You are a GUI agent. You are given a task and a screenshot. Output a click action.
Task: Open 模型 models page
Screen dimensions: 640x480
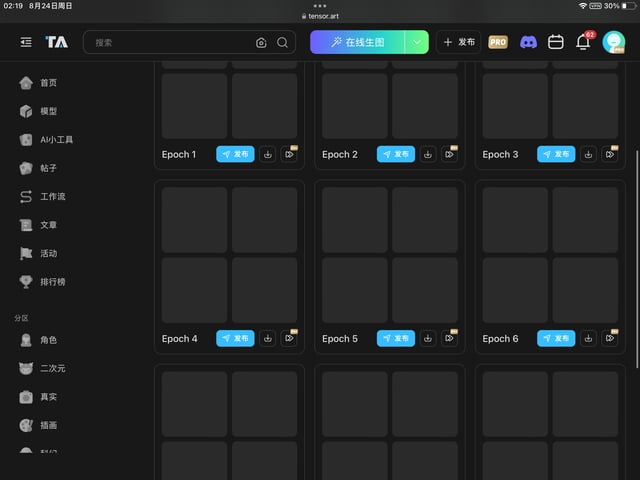(39, 111)
